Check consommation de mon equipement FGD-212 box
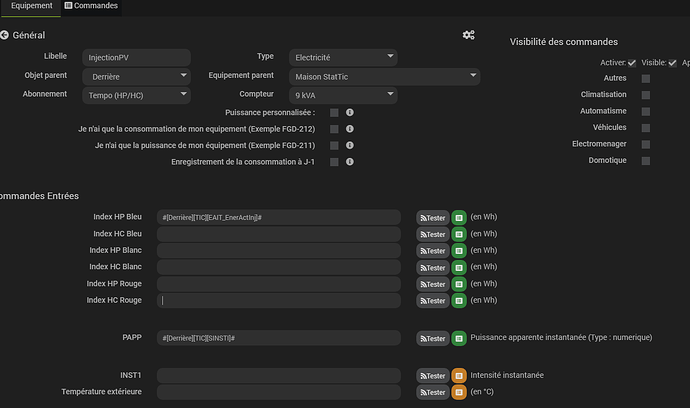 pos(334,129)
